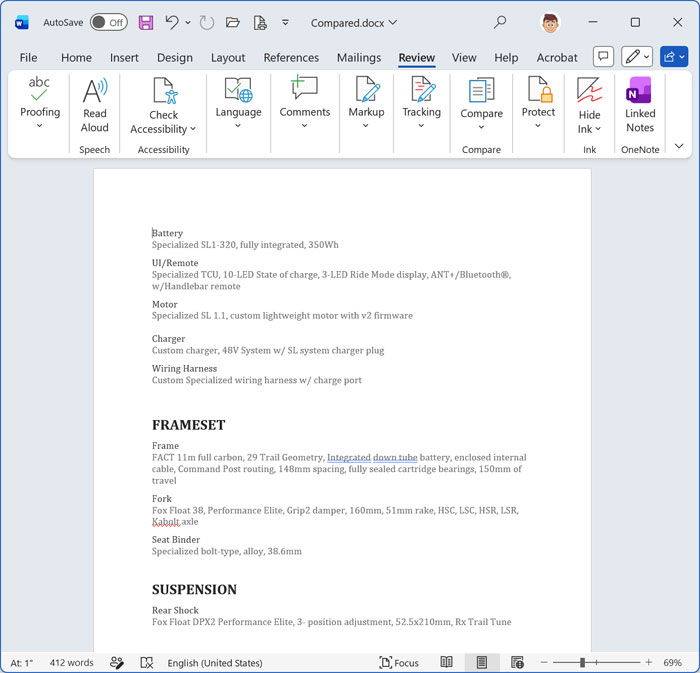This screenshot has width=700, height=673.
Task: Click the zoom out minus button
Action: point(544,662)
